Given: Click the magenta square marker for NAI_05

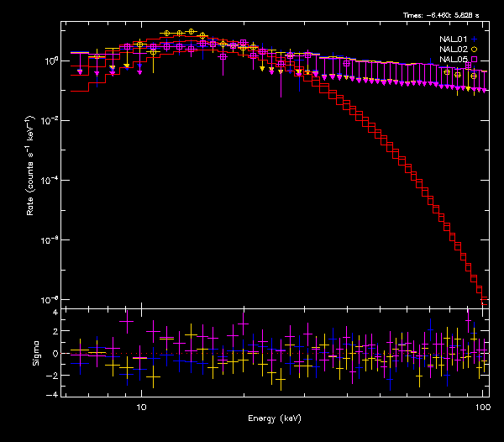Looking at the screenshot, I should (474, 60).
